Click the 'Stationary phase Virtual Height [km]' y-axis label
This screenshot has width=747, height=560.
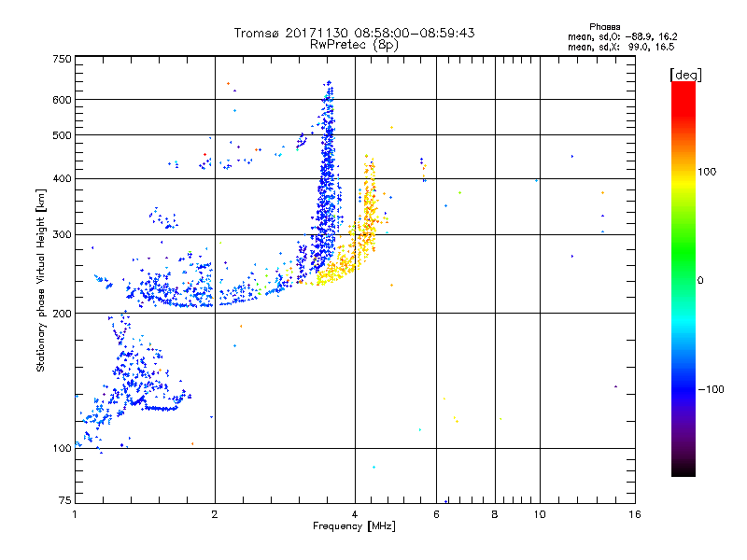(41, 281)
